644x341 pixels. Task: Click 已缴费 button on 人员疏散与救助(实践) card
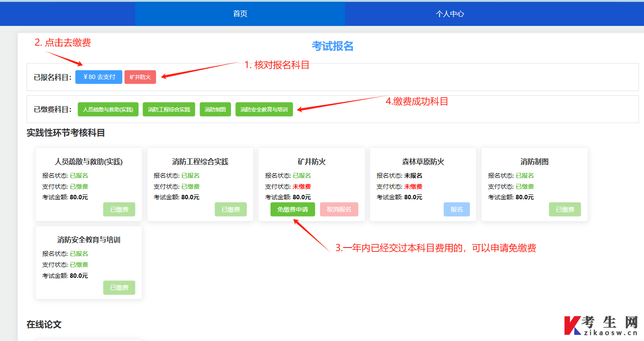pyautogui.click(x=119, y=209)
